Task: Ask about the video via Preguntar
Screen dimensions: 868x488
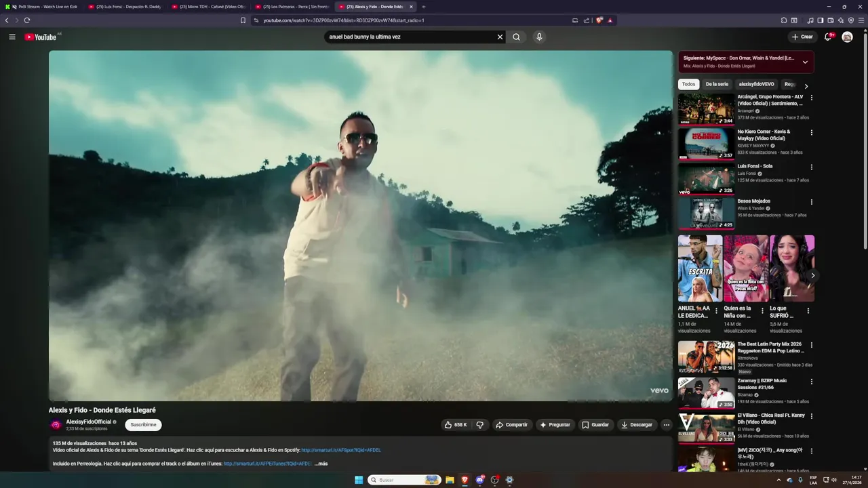Action: 555,425
